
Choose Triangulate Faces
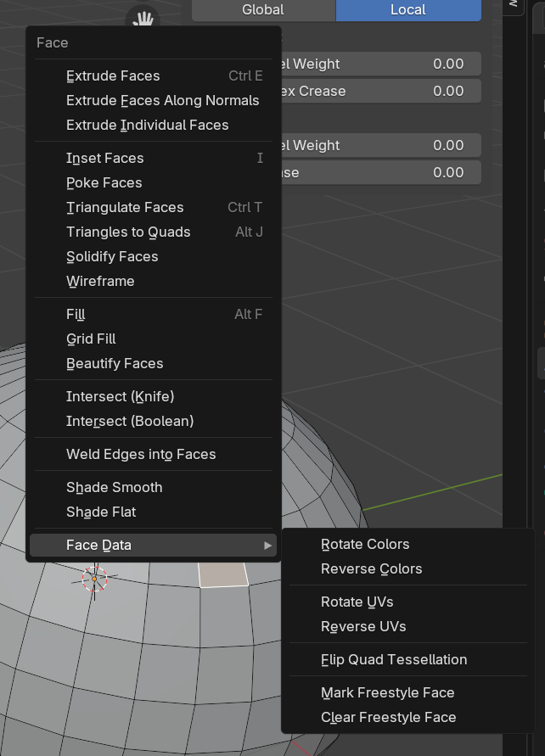(154, 207)
